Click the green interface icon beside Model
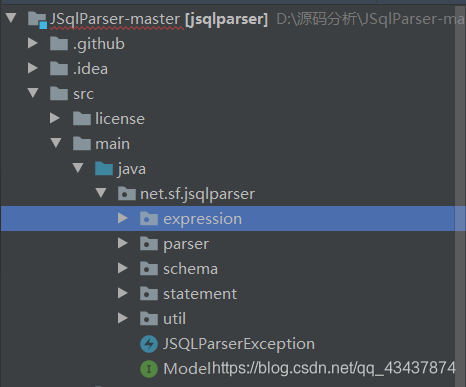Screen dimensions: 466x387 pyautogui.click(x=149, y=369)
